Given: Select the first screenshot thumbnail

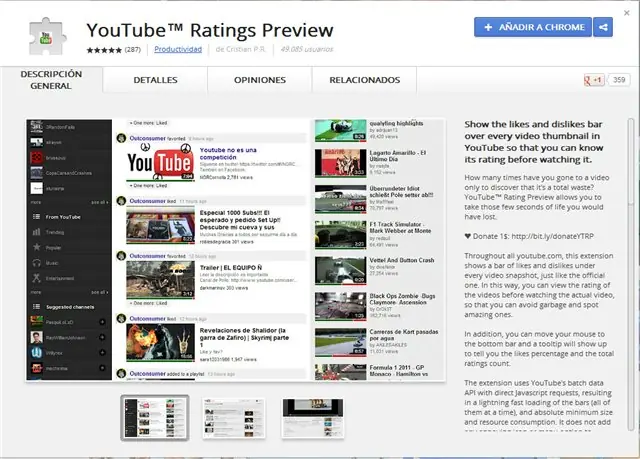Looking at the screenshot, I should click(155, 418).
